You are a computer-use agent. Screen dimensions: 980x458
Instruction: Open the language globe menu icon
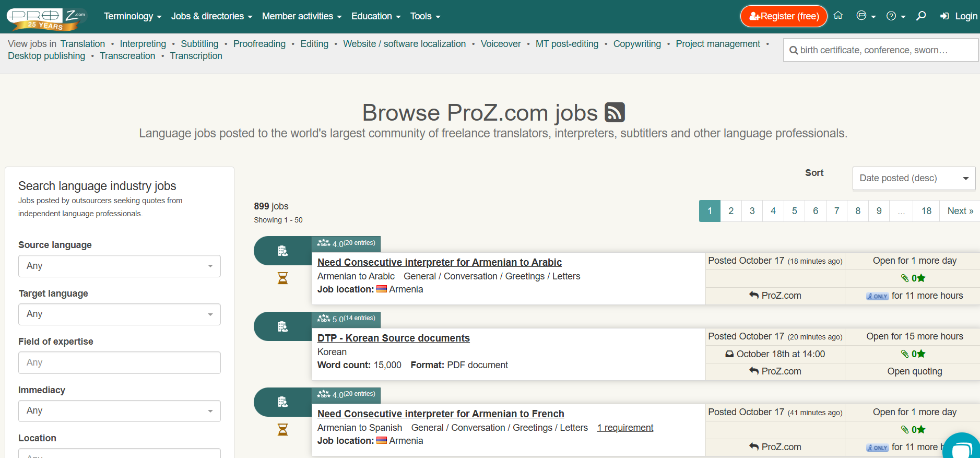866,16
